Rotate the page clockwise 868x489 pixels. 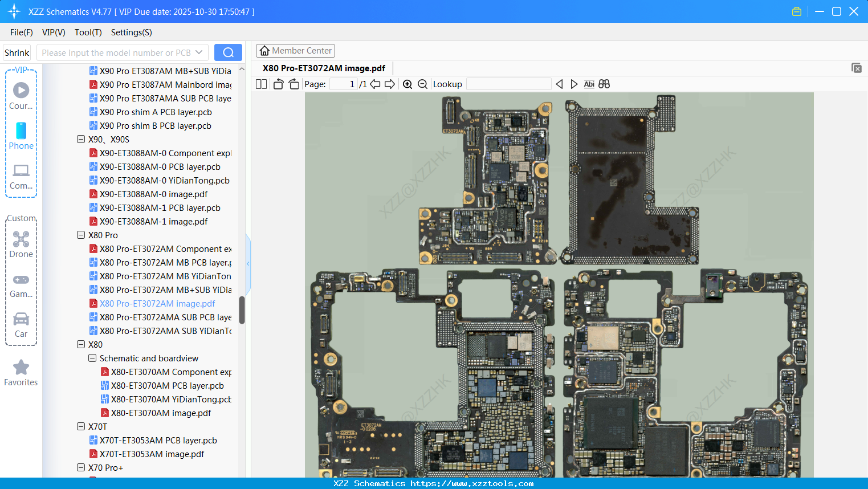click(x=294, y=84)
